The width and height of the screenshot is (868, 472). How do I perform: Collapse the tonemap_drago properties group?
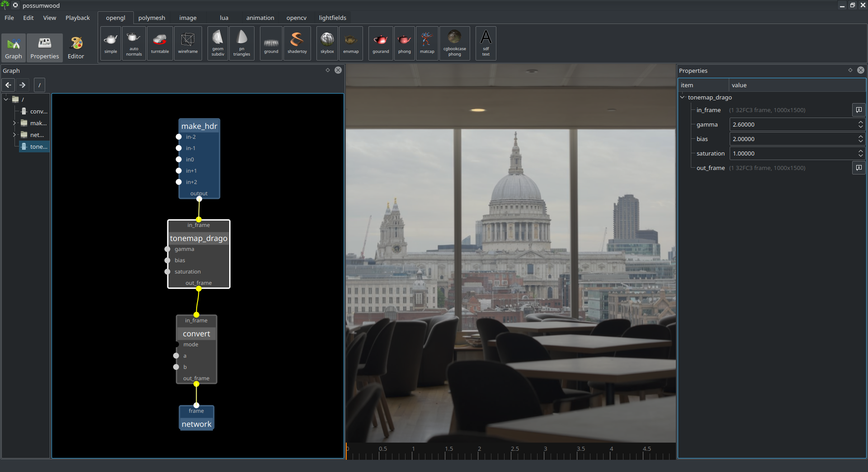pyautogui.click(x=682, y=97)
